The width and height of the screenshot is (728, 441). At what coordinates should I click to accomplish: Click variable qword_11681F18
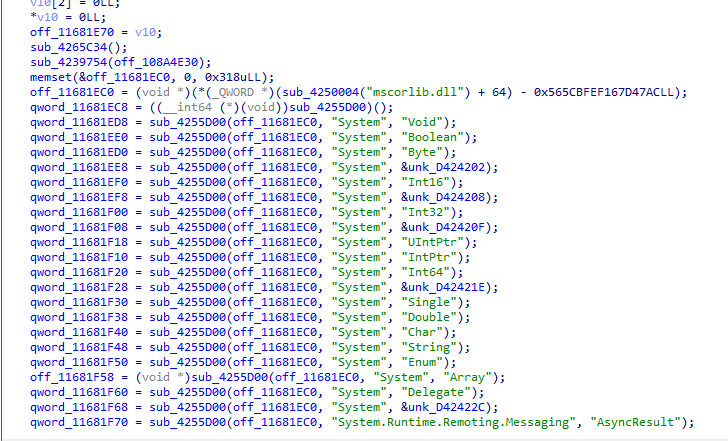point(79,242)
